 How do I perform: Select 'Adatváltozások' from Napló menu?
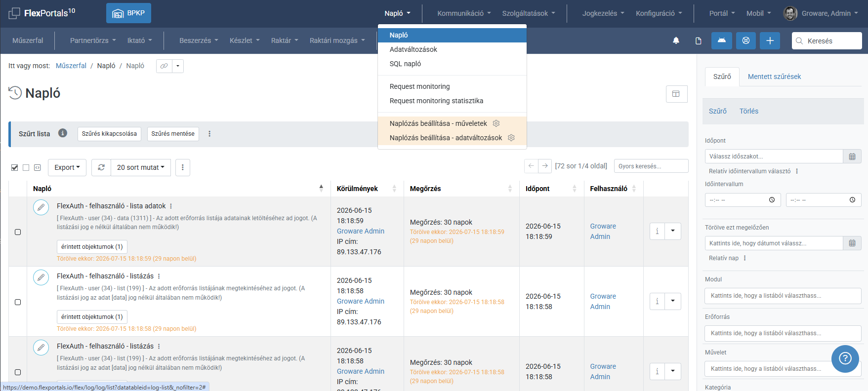pos(452,49)
